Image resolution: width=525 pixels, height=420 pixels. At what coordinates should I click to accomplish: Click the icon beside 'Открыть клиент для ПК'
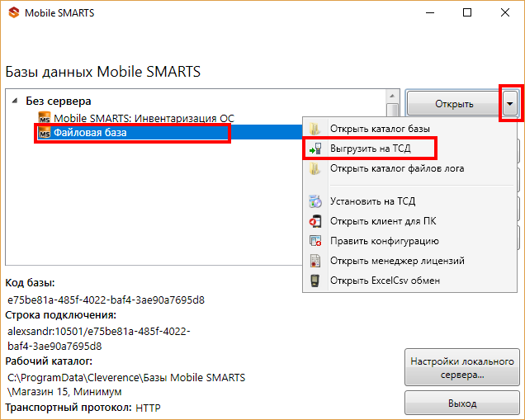click(315, 221)
